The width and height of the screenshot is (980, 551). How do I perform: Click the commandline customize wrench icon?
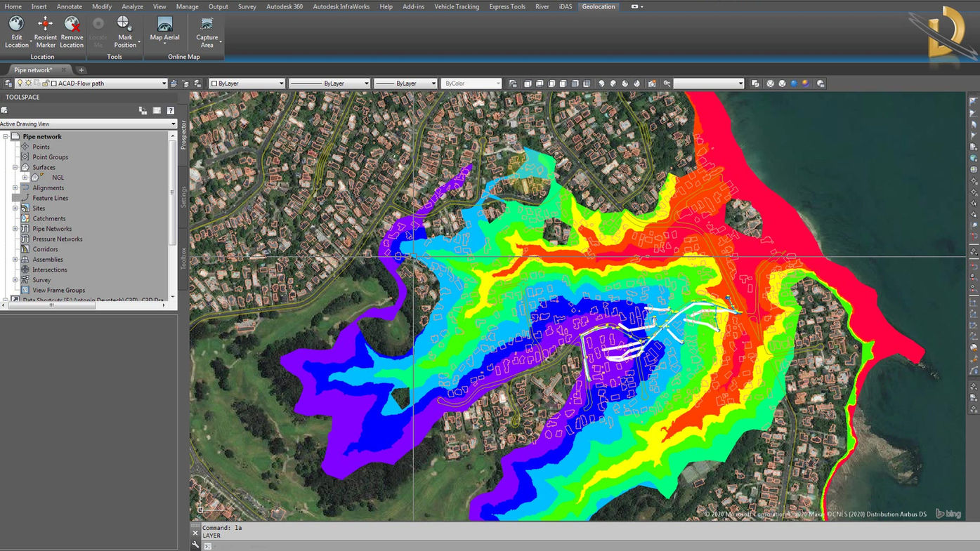click(196, 545)
